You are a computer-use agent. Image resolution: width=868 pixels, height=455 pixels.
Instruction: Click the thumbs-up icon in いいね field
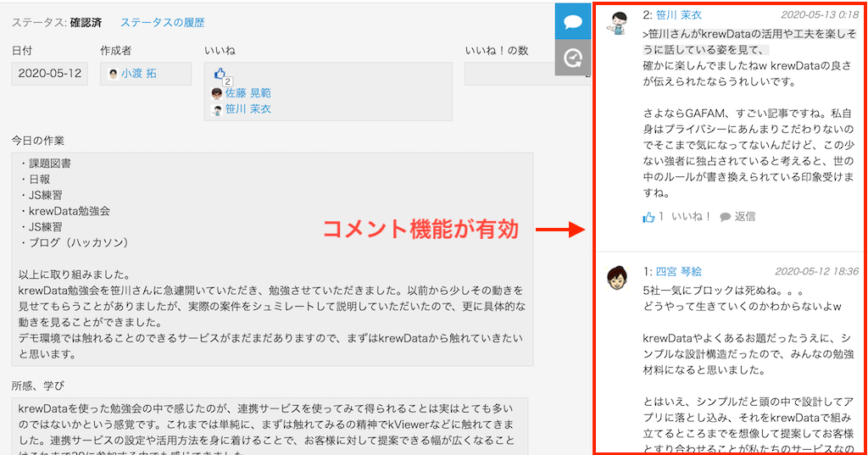tap(220, 73)
